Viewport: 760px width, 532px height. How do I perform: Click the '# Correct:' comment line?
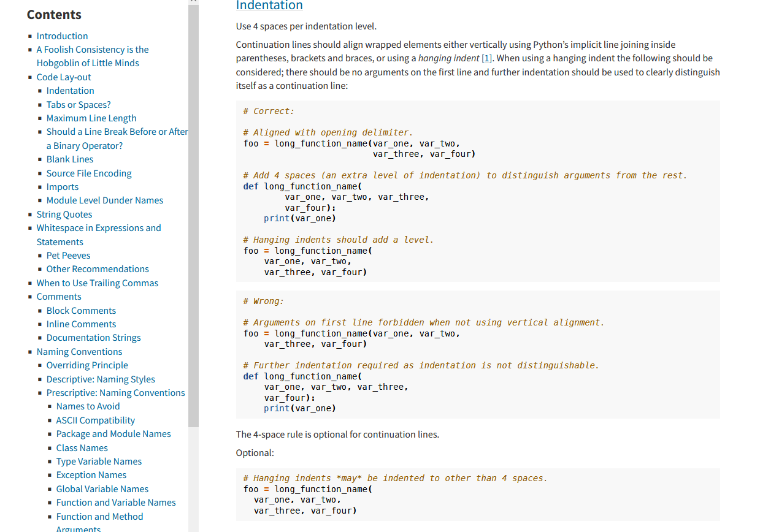[269, 111]
